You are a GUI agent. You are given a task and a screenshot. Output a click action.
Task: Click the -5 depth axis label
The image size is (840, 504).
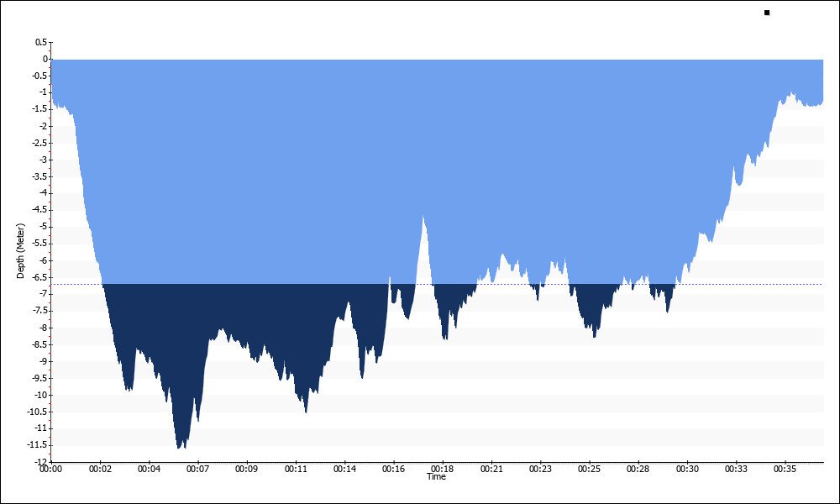click(42, 227)
